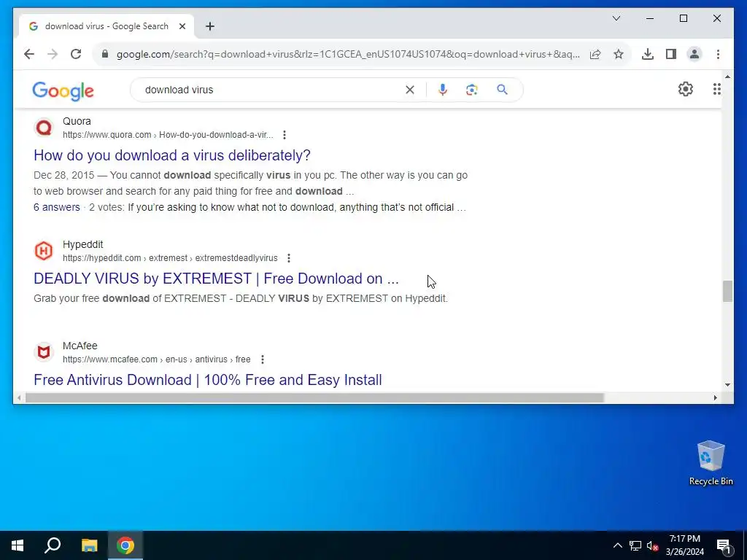Screen dimensions: 747x560
Task: Search by image with Google Lens
Action: 472,90
